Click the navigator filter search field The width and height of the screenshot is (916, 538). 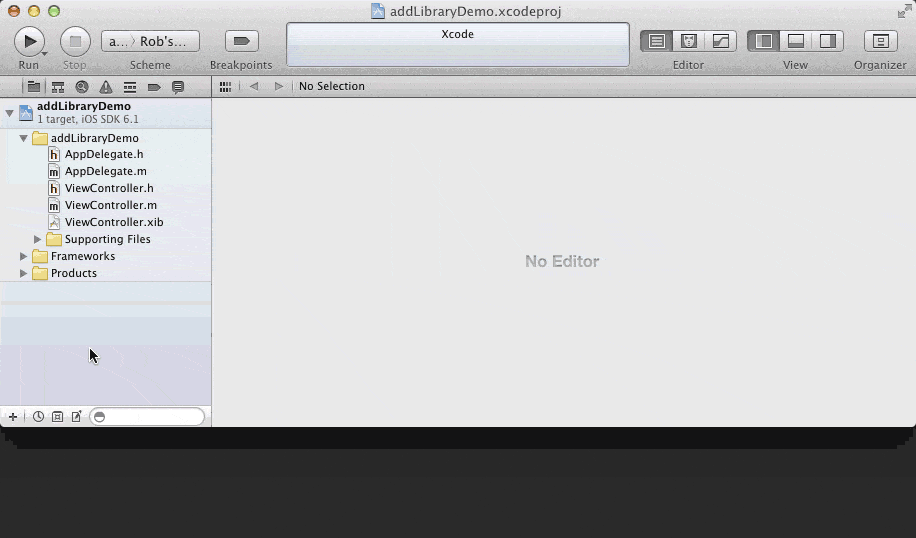click(147, 416)
